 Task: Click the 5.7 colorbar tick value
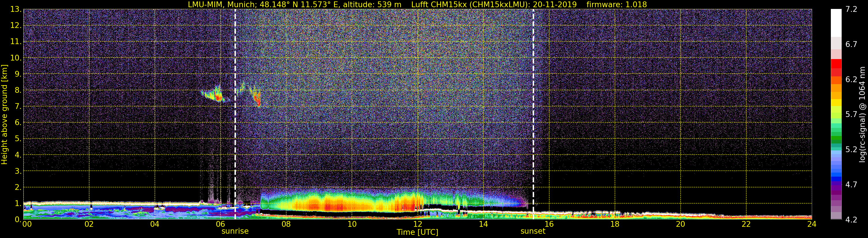(851, 114)
